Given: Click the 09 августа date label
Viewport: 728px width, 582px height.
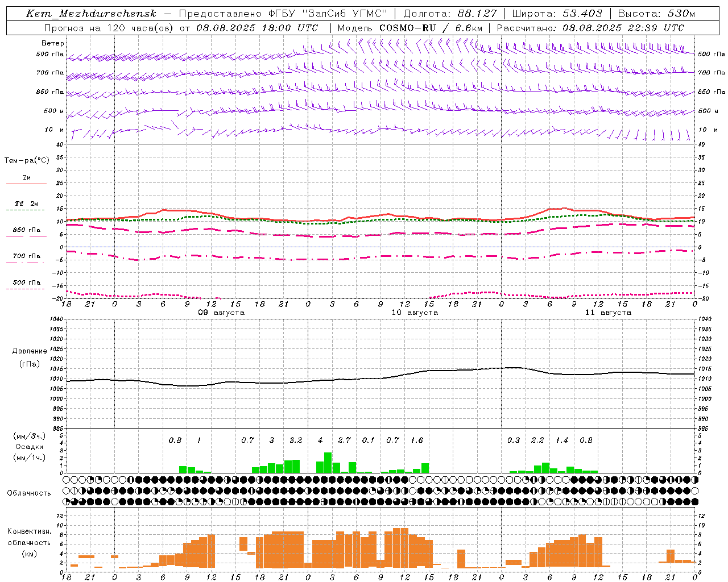Looking at the screenshot, I should point(221,313).
